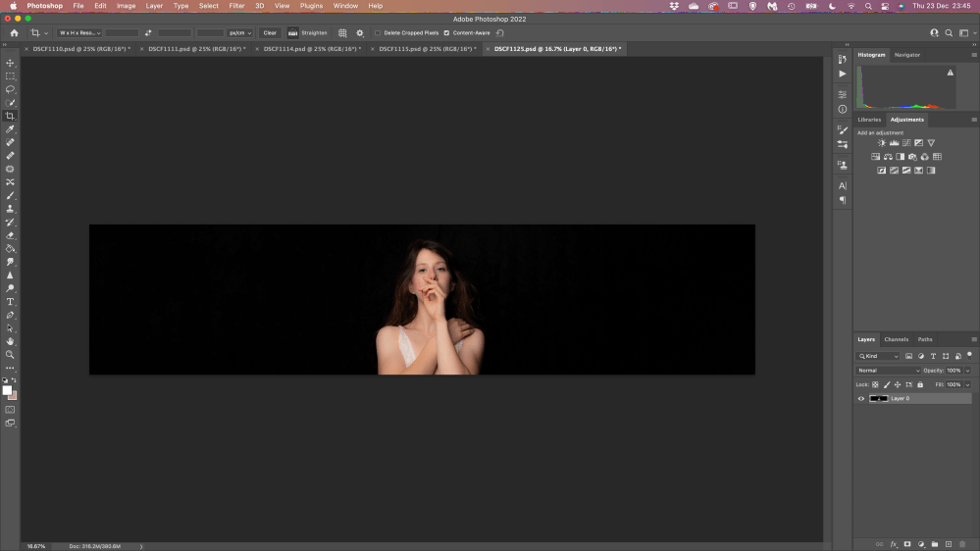Open crop overlay grid options

342,32
